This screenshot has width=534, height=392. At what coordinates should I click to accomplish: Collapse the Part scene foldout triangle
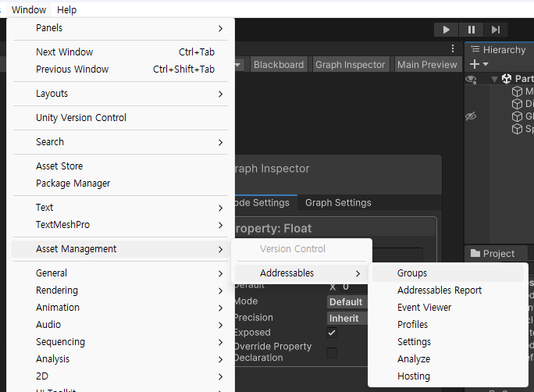click(494, 80)
